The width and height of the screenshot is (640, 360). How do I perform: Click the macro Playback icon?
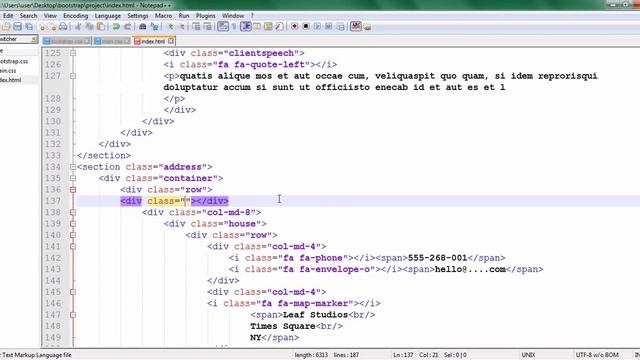(317, 27)
